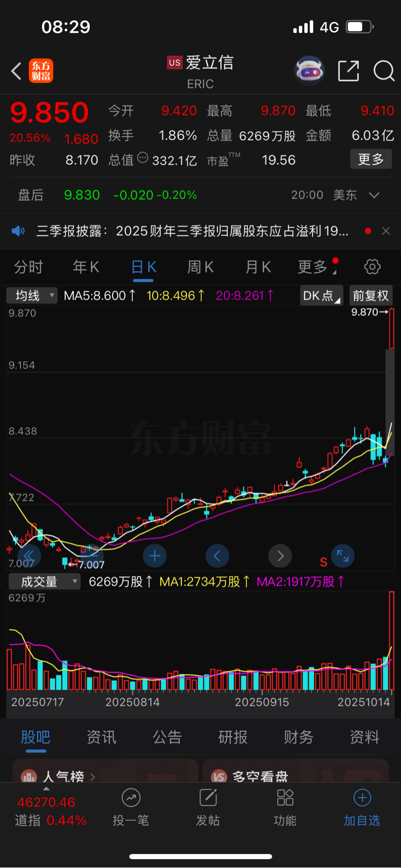401x868 pixels.
Task: Share via the export icon
Action: pos(348,70)
